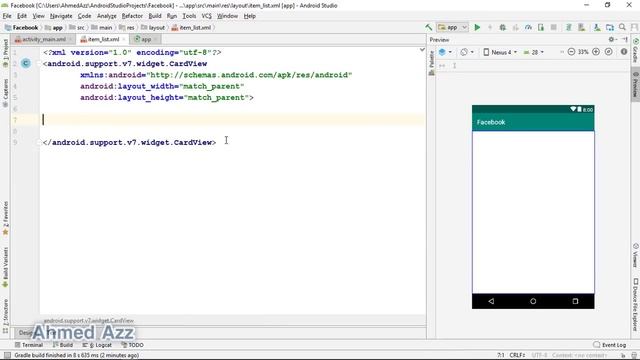Open the Build menu
The height and width of the screenshot is (360, 640).
pyautogui.click(x=155, y=16)
